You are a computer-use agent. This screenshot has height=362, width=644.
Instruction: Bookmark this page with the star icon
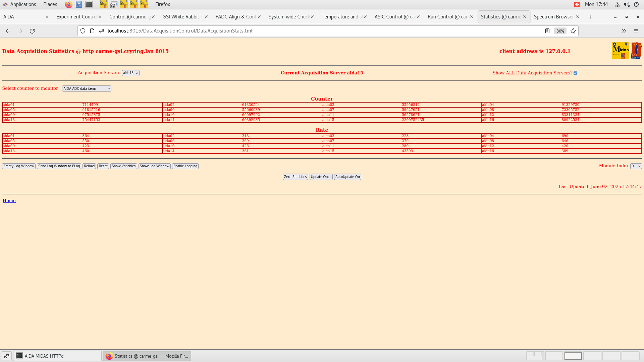(573, 31)
